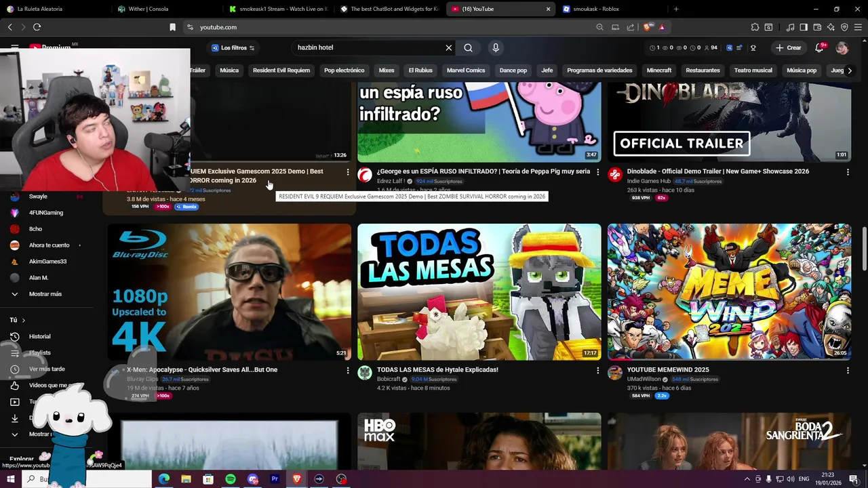Reload the page
This screenshot has width=868, height=488.
[37, 27]
